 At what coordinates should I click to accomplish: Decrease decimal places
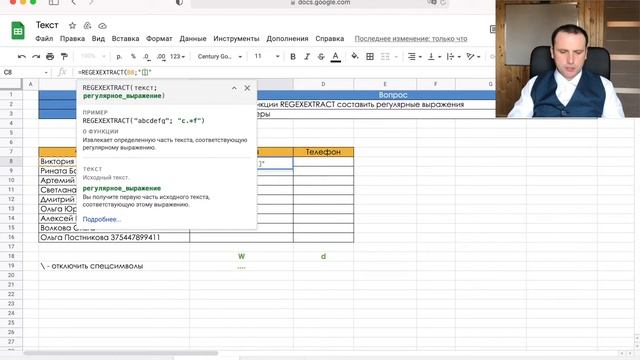tap(147, 57)
